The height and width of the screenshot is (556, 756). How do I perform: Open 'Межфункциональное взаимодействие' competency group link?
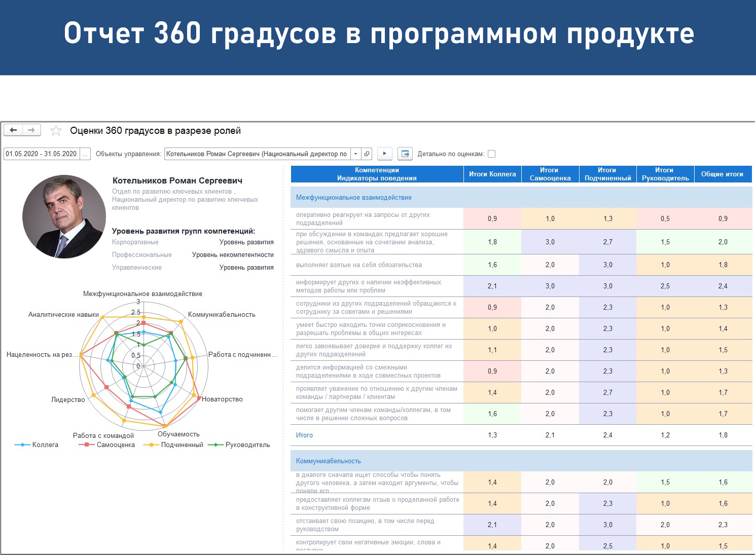pyautogui.click(x=354, y=198)
